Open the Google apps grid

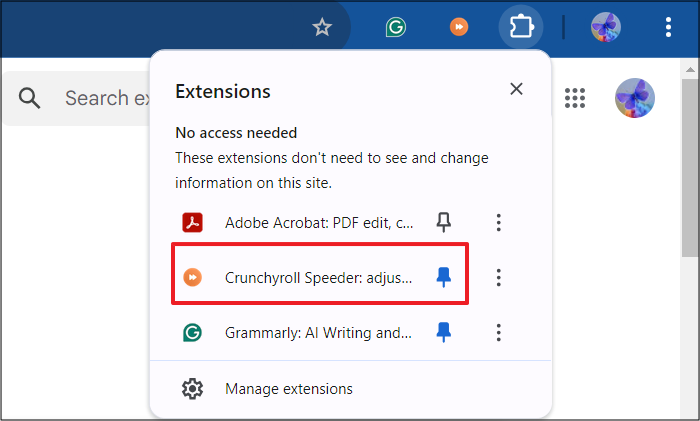[x=574, y=98]
